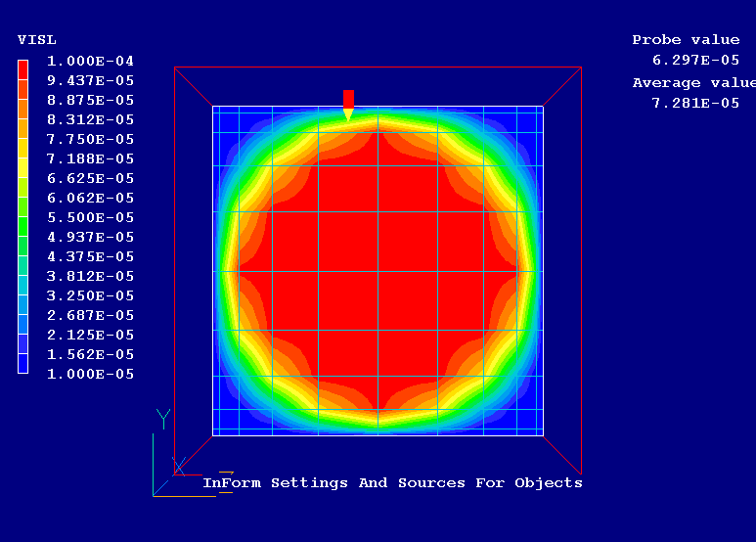Image resolution: width=756 pixels, height=542 pixels.
Task: Select the 6.297E-05 probe reading
Action: point(695,60)
